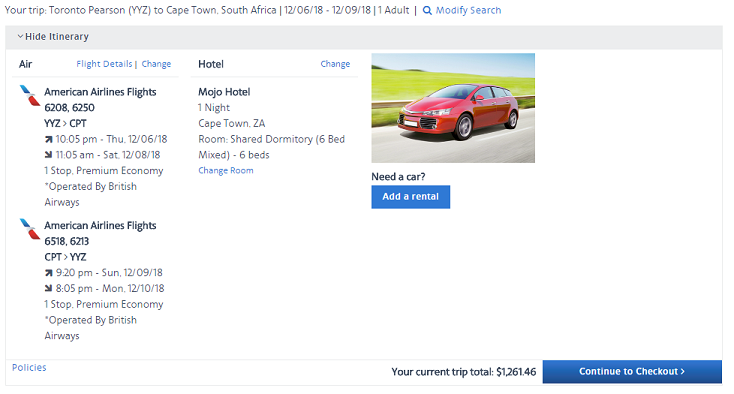Click the departure arrow icon at 9:20 pm
The height and width of the screenshot is (394, 734).
tap(49, 273)
